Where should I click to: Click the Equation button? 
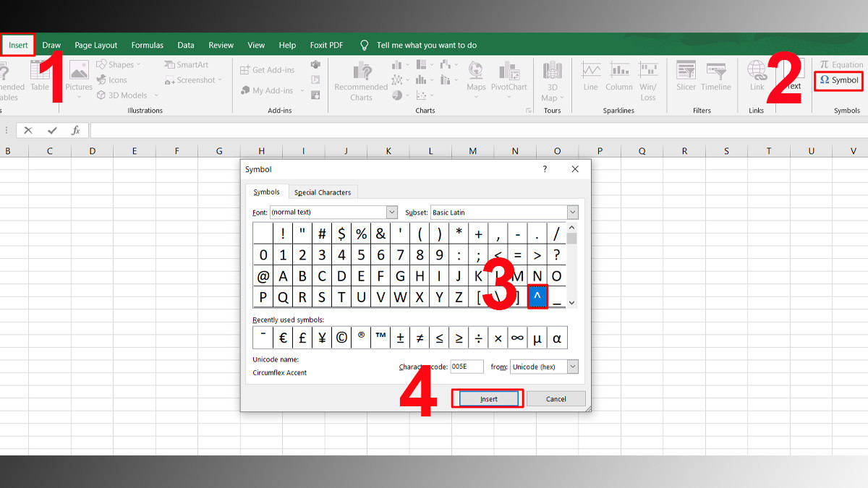coord(841,64)
